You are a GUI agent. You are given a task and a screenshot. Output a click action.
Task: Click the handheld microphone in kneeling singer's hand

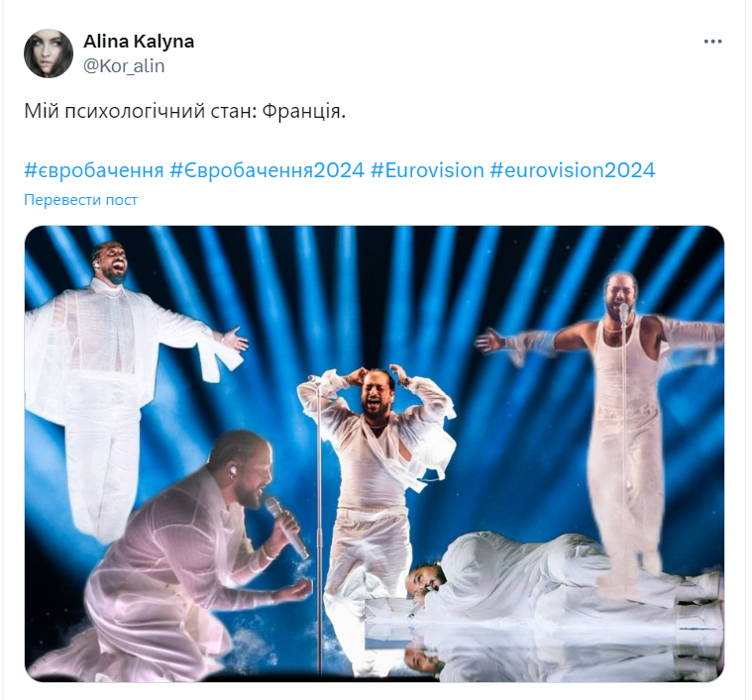click(286, 527)
